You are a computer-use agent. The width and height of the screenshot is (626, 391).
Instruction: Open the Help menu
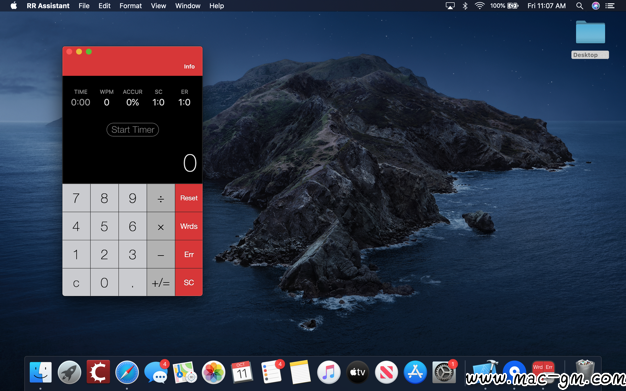tap(217, 6)
